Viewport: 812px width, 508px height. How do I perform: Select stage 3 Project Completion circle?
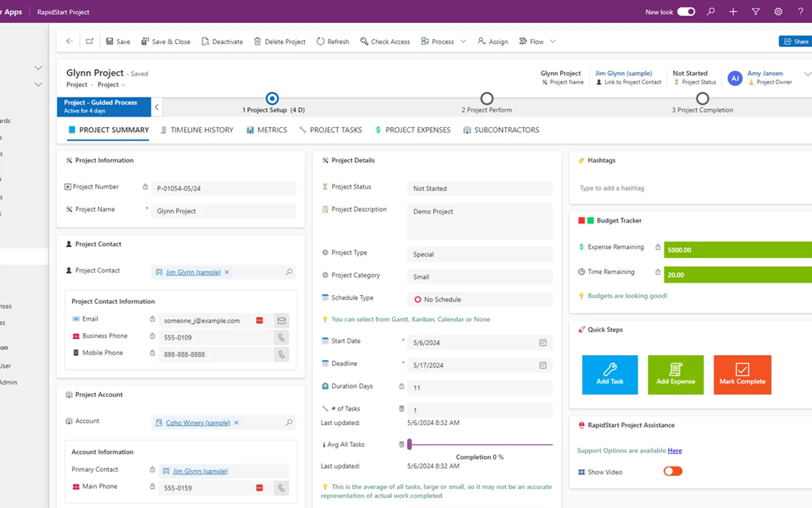click(x=702, y=98)
